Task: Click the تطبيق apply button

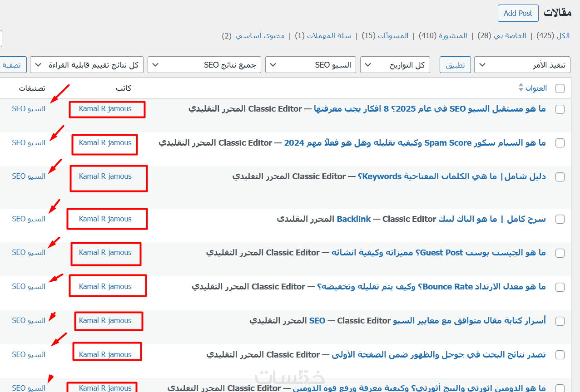Action: [455, 65]
